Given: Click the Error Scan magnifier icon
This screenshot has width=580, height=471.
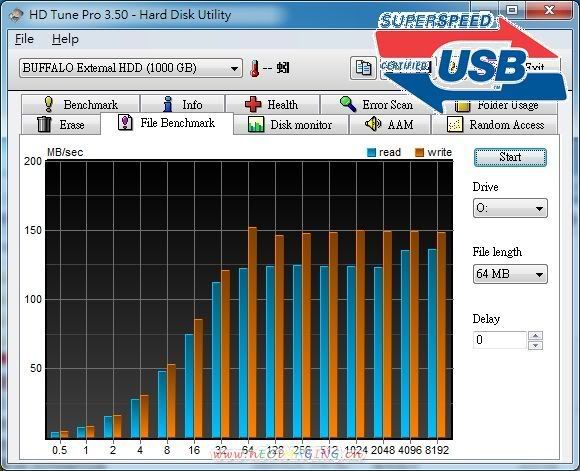Looking at the screenshot, I should click(348, 104).
